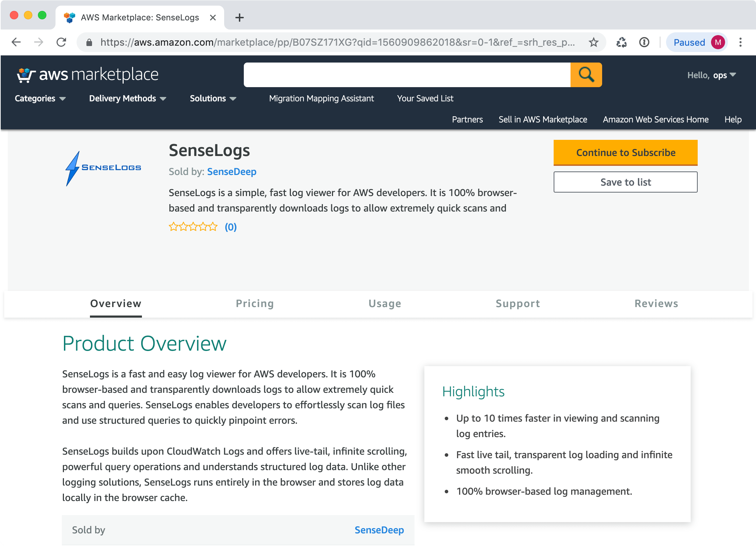Viewport: 756px width, 546px height.
Task: Open the 1Password extension icon
Action: pos(644,43)
